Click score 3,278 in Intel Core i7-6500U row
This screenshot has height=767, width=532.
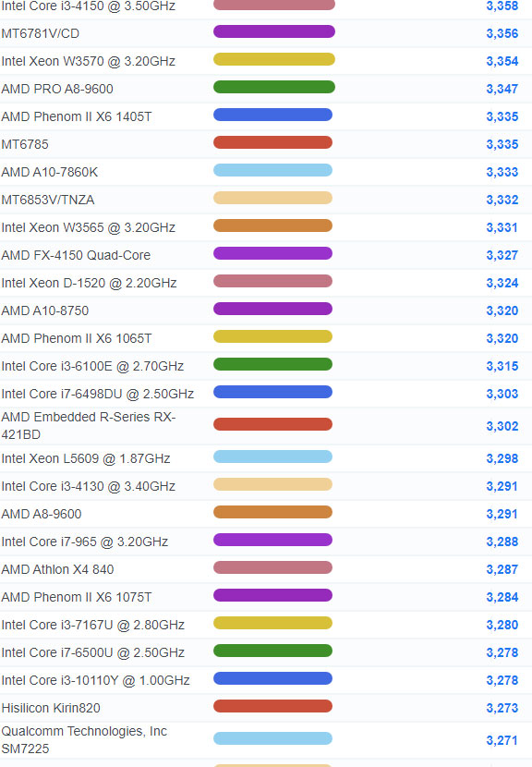pos(502,652)
